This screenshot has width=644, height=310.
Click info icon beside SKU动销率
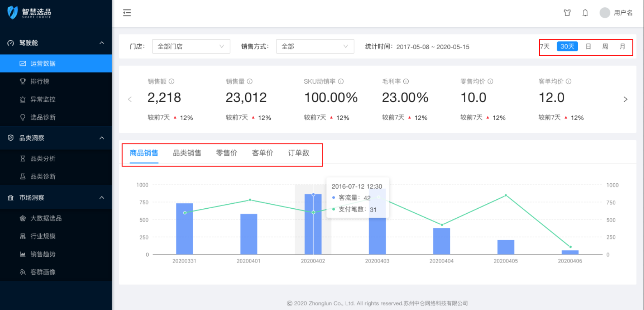click(x=341, y=82)
